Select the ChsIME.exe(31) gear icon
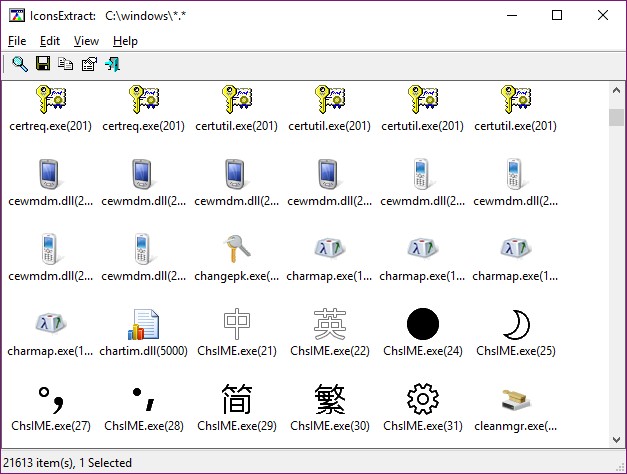The height and width of the screenshot is (474, 627). (x=423, y=399)
